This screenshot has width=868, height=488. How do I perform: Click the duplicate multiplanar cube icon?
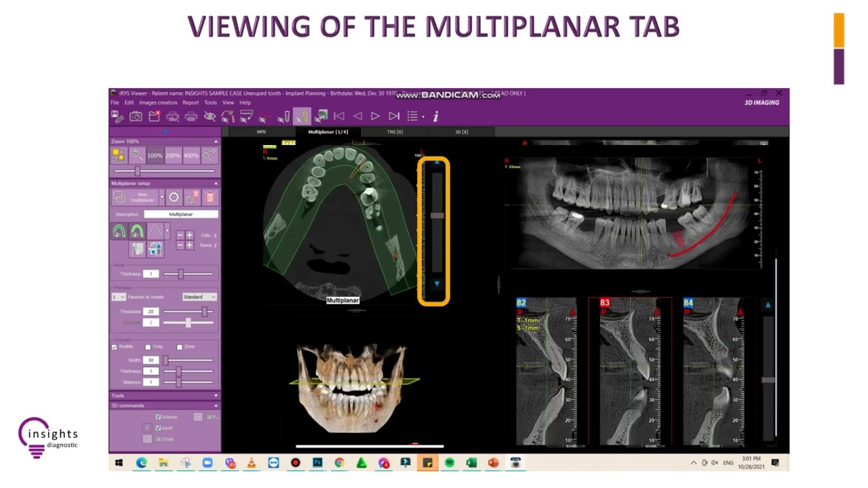tap(192, 197)
